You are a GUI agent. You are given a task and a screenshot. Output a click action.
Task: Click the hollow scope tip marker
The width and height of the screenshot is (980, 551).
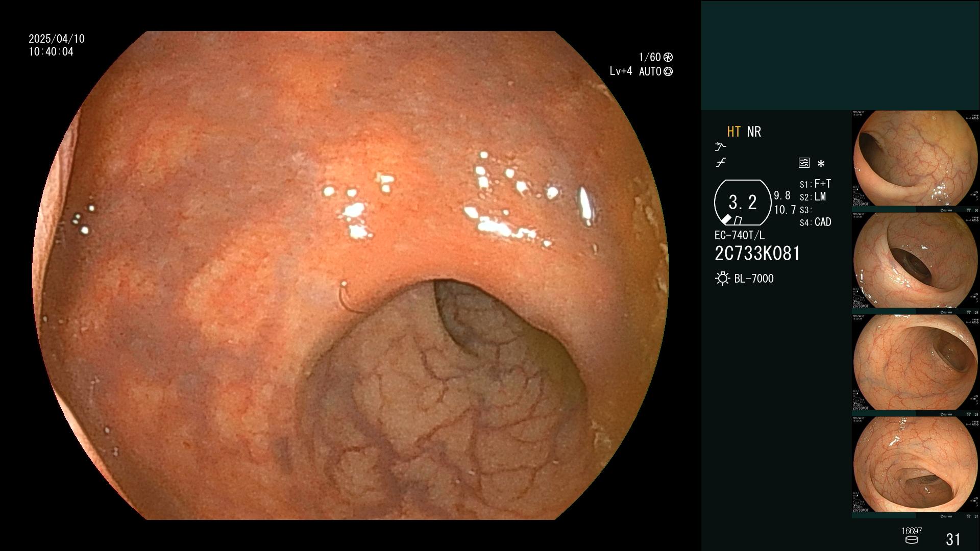(738, 220)
